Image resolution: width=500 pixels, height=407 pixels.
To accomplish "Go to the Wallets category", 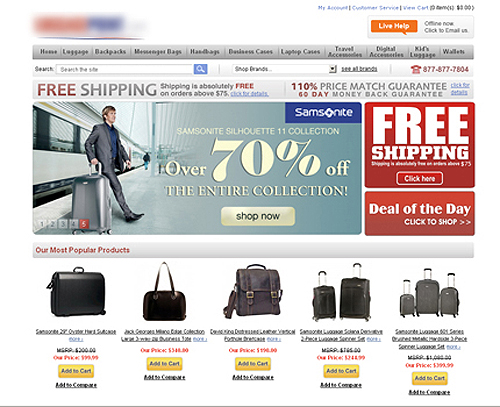I will click(x=453, y=52).
